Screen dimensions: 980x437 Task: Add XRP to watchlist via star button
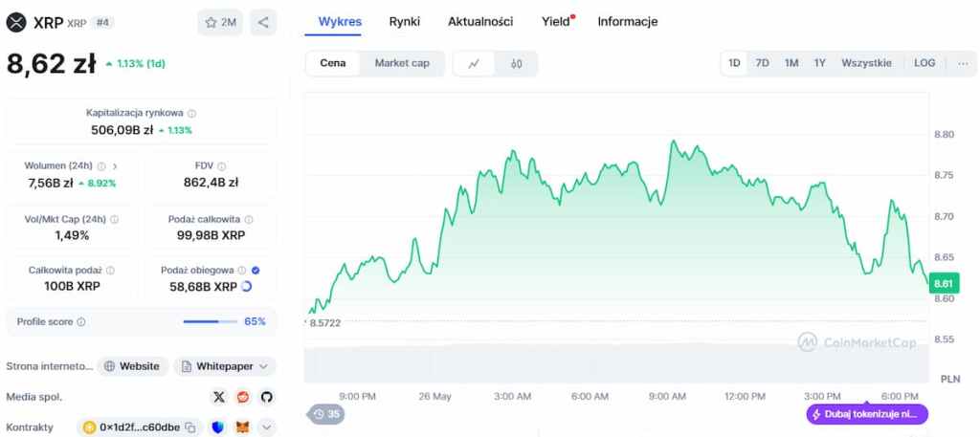(x=220, y=22)
